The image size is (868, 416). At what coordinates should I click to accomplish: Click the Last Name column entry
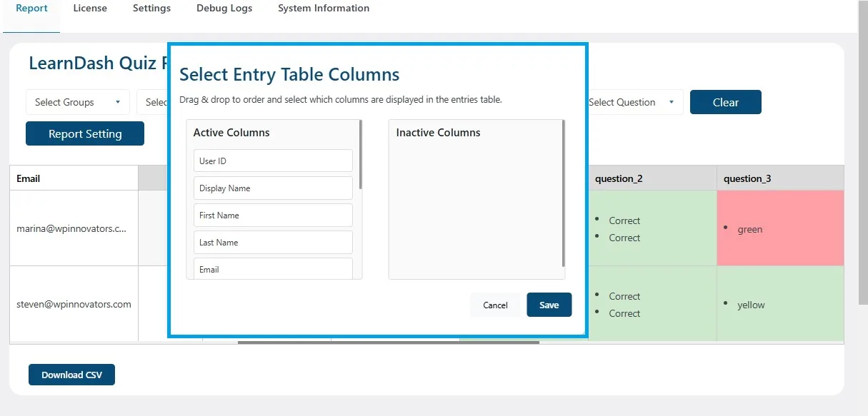coord(272,242)
